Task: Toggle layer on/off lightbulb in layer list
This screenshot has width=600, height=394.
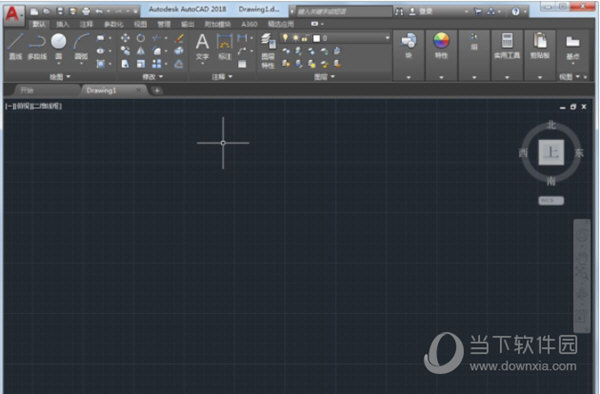Action: pyautogui.click(x=285, y=37)
